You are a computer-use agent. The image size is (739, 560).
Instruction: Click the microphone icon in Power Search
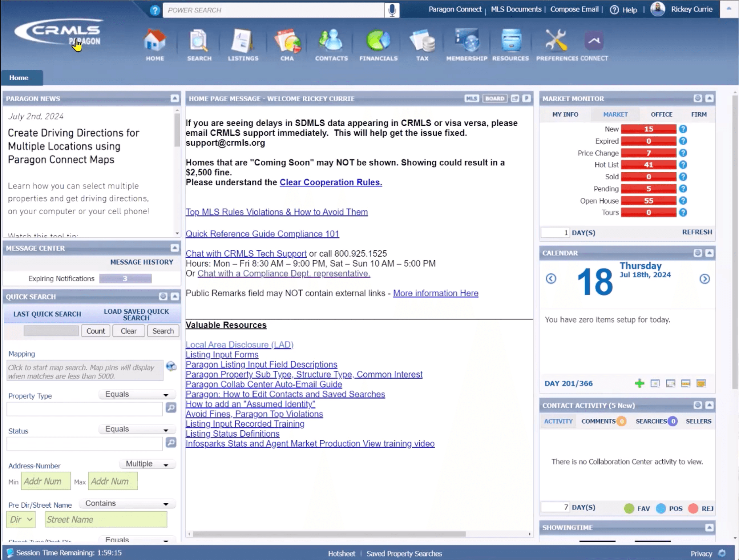point(392,10)
